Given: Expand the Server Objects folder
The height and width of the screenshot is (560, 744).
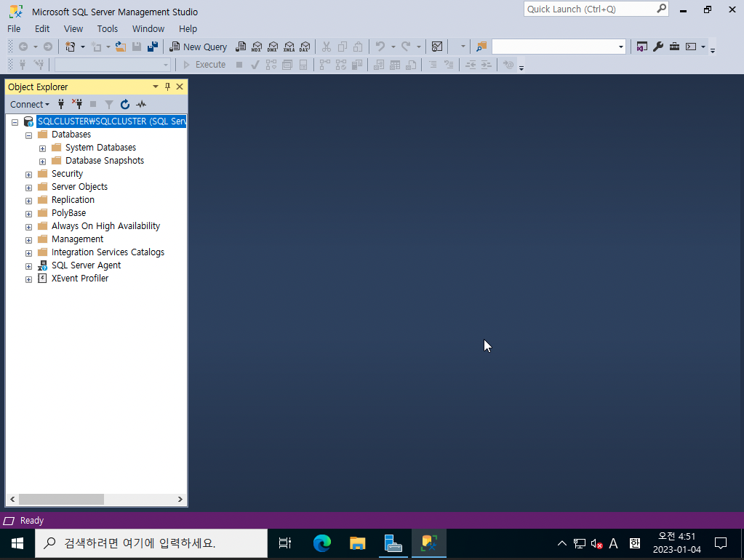Looking at the screenshot, I should (28, 188).
